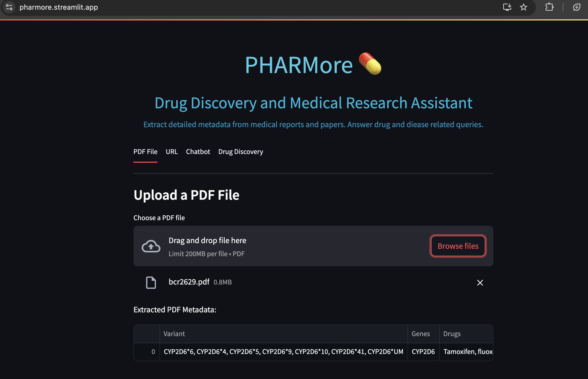This screenshot has height=379, width=588.
Task: Select the PDF File tab
Action: coord(145,152)
